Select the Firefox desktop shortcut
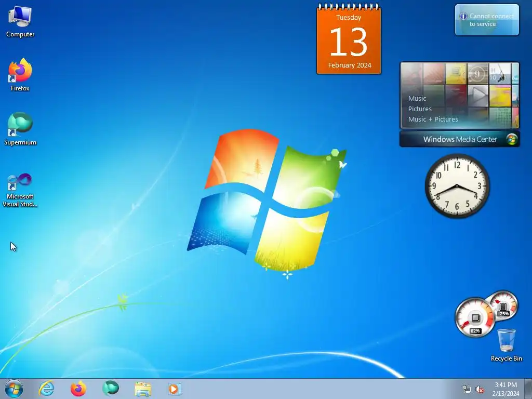The image size is (532, 399). 20,75
